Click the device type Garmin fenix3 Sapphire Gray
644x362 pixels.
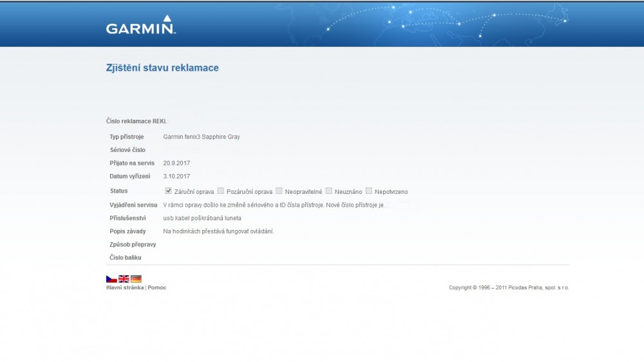[201, 137]
